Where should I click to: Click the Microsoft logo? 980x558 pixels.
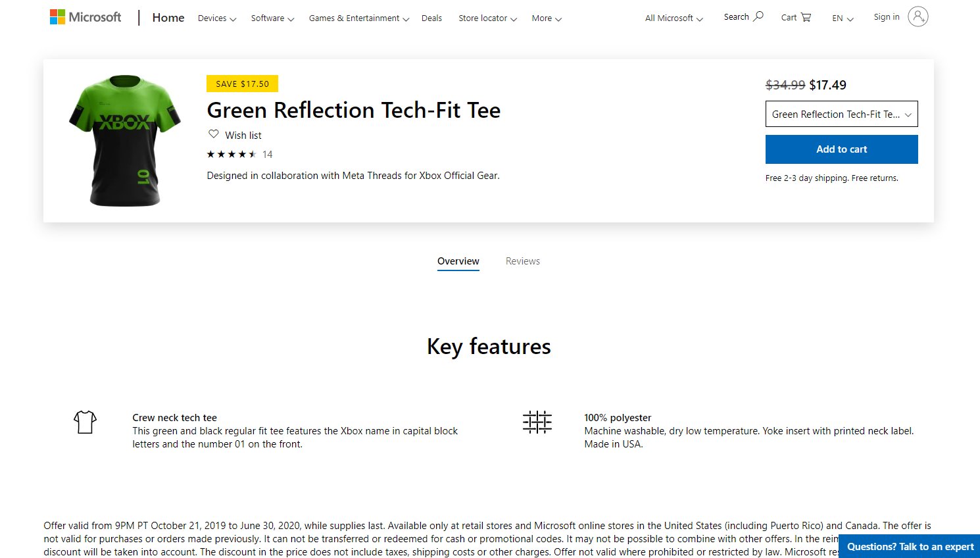pos(86,17)
